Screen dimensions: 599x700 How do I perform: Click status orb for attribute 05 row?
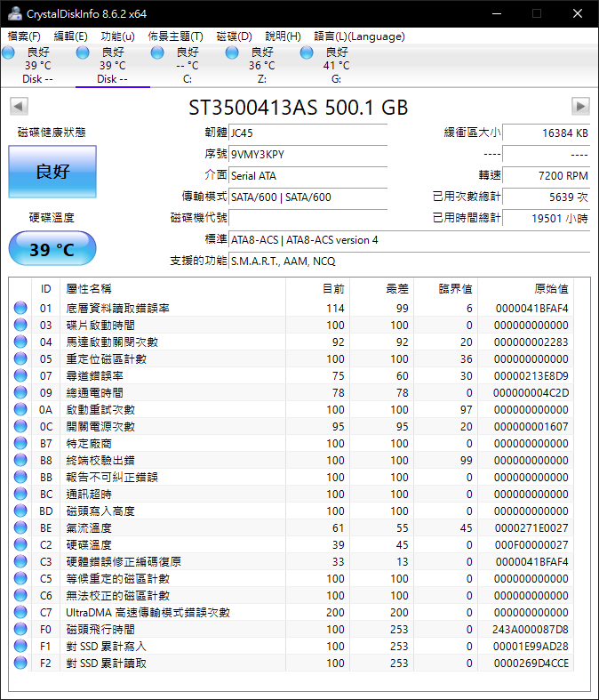tap(20, 358)
